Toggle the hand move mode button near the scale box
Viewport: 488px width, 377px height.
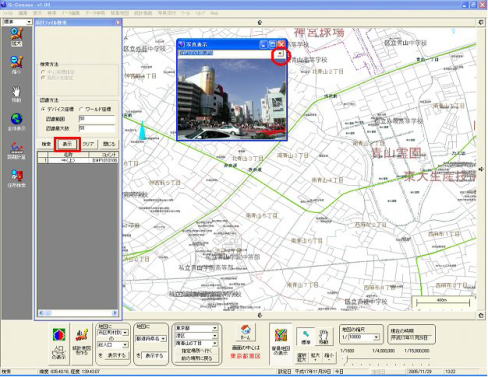(x=323, y=336)
